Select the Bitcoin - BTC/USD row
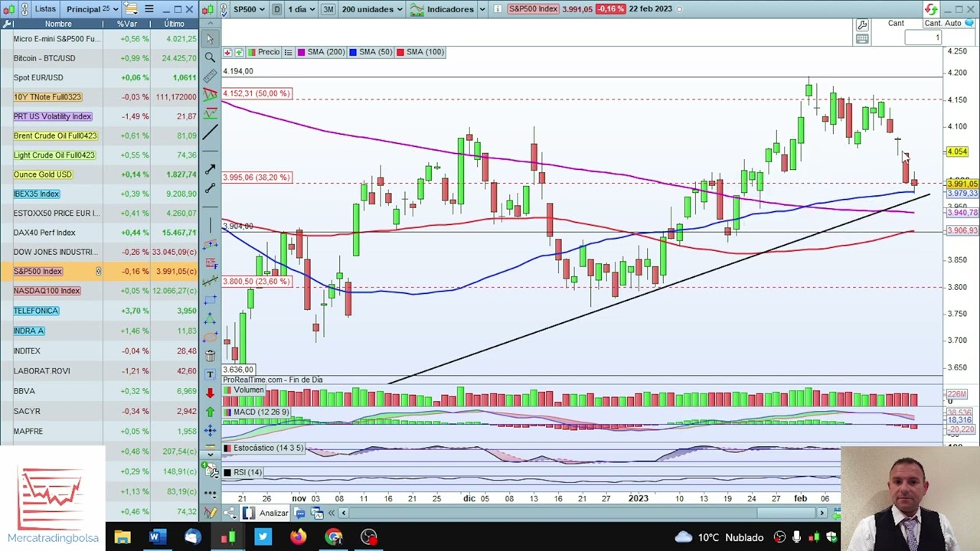980x551 pixels. 100,58
